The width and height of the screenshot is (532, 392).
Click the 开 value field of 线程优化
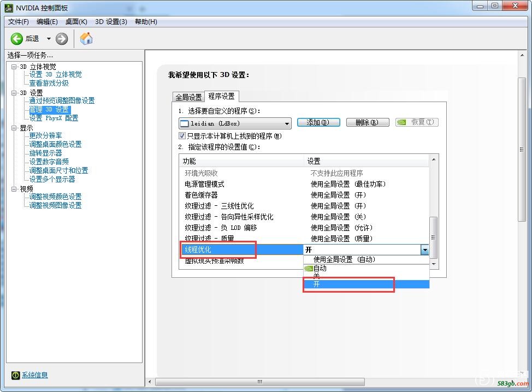coord(362,250)
